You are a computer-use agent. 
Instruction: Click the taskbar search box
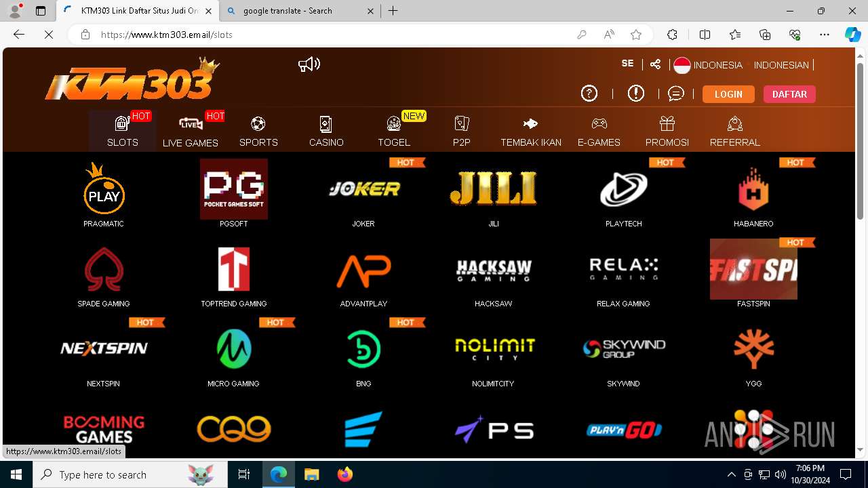click(x=131, y=474)
